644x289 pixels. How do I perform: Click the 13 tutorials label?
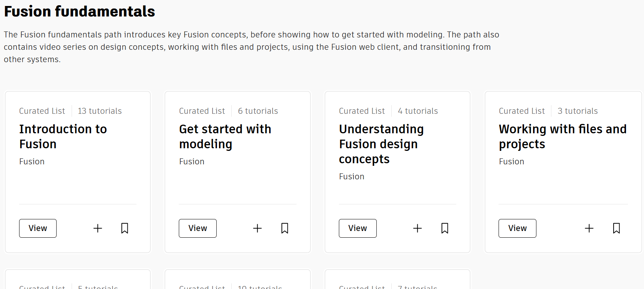click(100, 111)
